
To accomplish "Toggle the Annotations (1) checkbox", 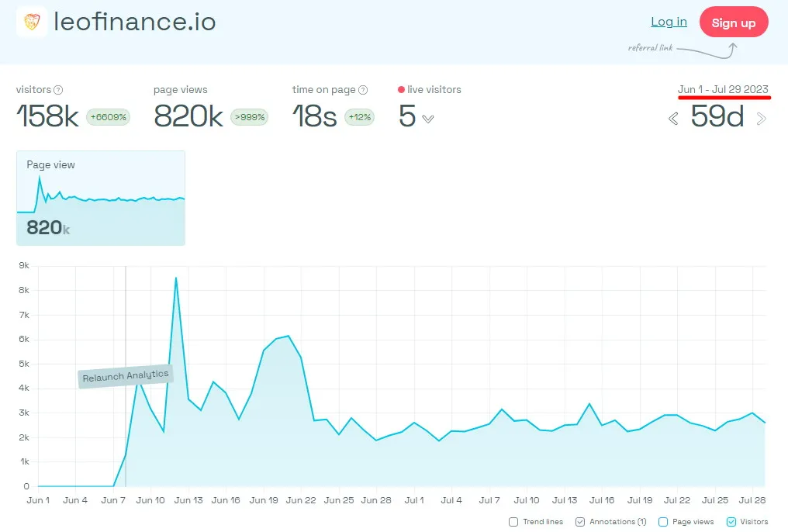I will tap(580, 522).
